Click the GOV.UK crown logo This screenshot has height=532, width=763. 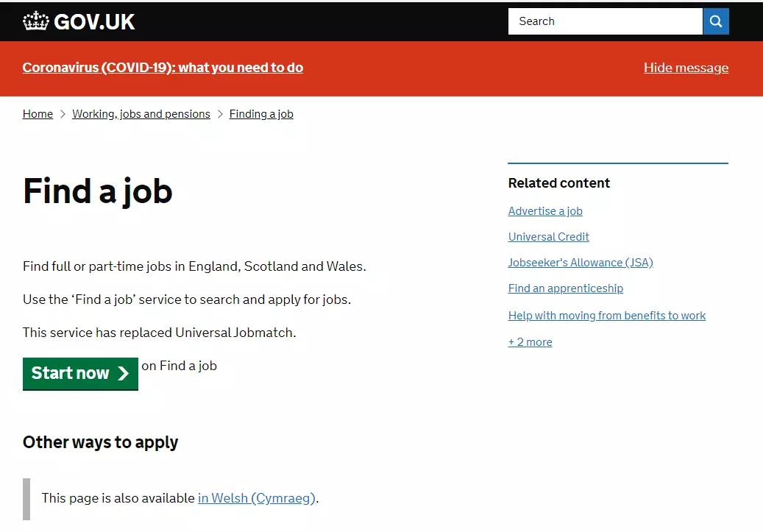(x=36, y=21)
